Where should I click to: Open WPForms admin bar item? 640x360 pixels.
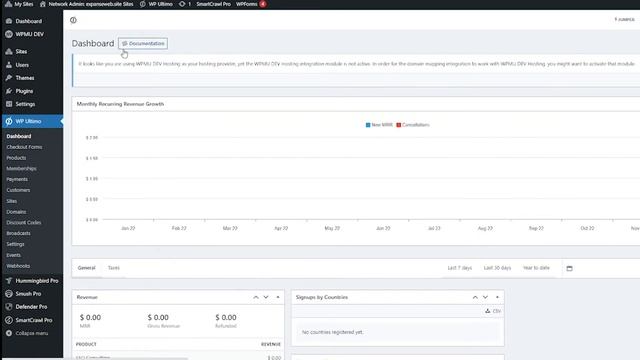coord(247,4)
